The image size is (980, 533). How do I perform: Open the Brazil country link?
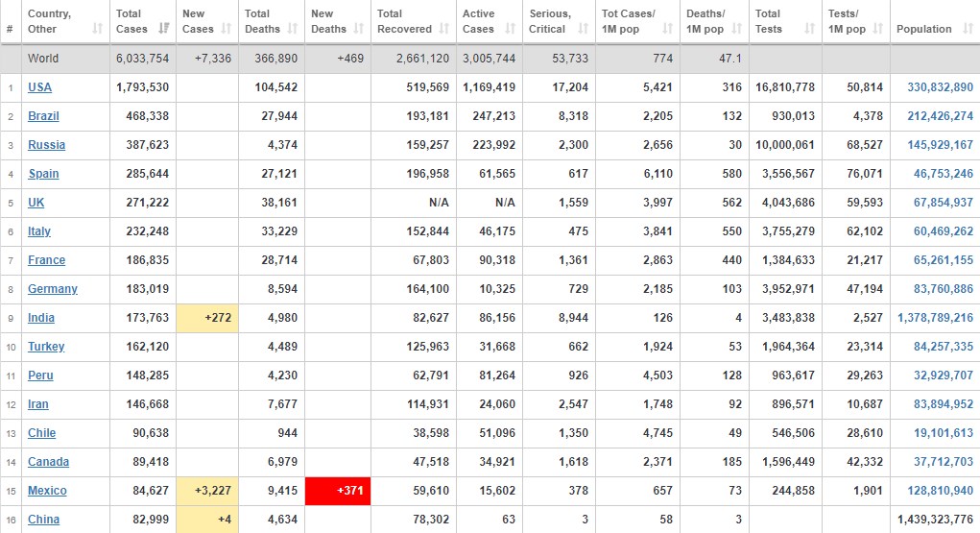43,116
